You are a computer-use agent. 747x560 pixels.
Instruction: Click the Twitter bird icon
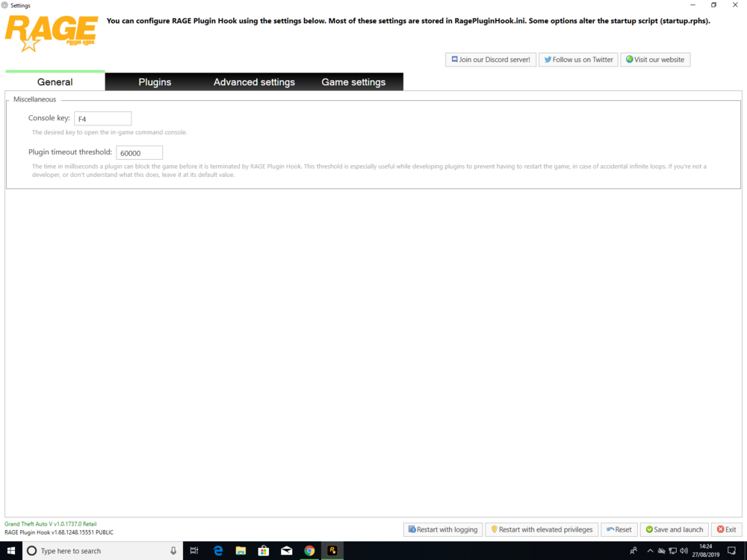[548, 60]
